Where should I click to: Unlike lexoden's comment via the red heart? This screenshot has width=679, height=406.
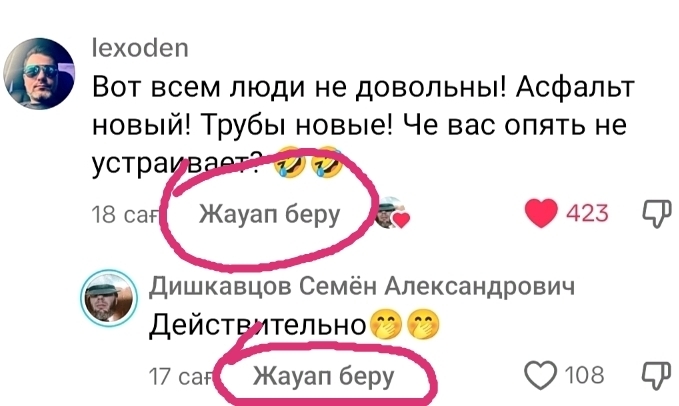[x=541, y=213]
